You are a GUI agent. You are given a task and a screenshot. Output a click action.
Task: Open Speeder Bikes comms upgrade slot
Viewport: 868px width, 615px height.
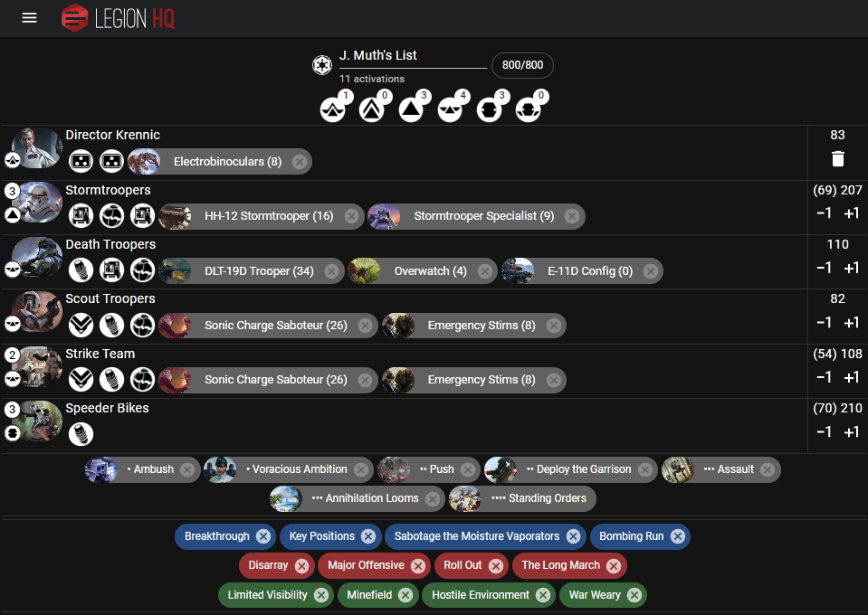click(x=81, y=434)
